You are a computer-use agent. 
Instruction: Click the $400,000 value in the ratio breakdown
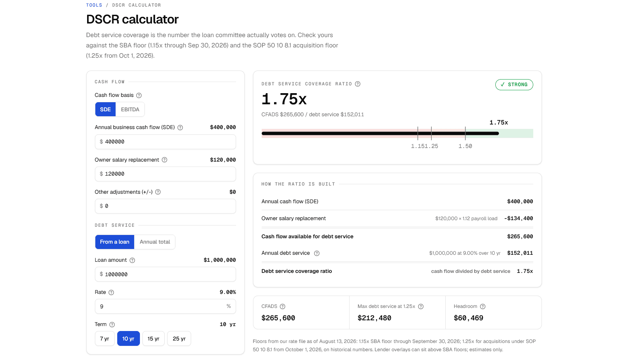pyautogui.click(x=520, y=202)
